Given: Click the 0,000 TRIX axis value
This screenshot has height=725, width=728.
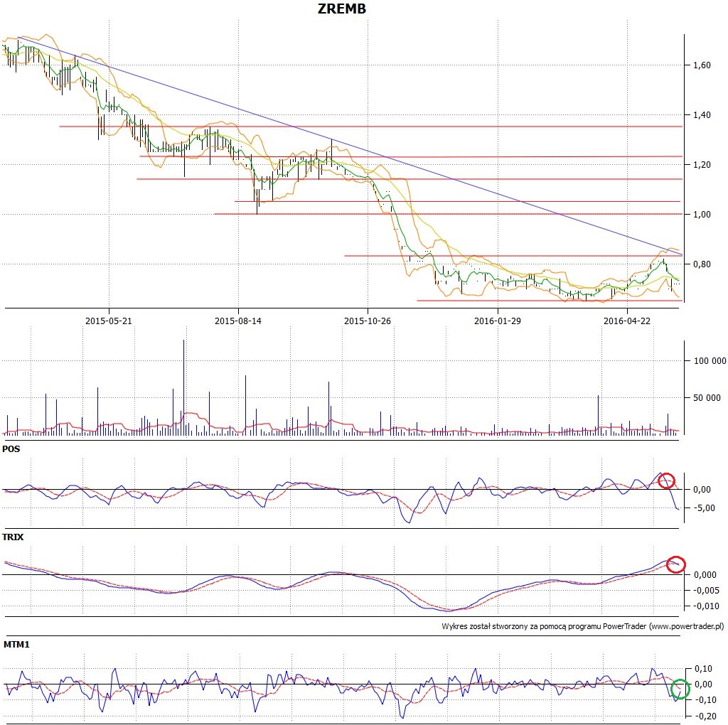Looking at the screenshot, I should tap(705, 574).
